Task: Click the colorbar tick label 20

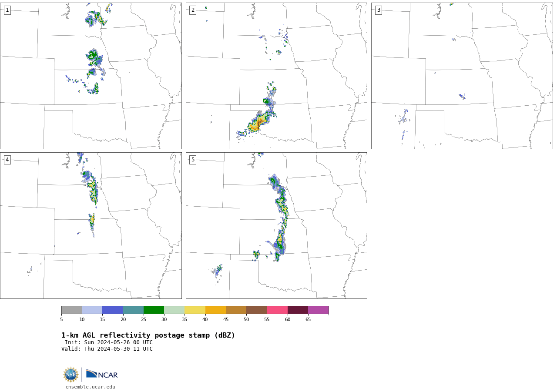Action: (123, 320)
